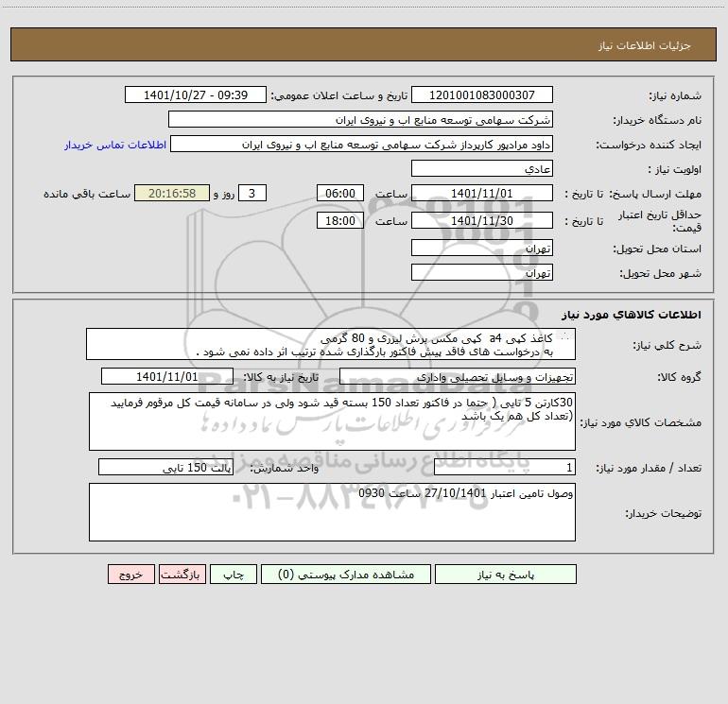
Task: Click goods group field 'تجهیزات و وسایل تحصیلی'
Action: point(458,376)
